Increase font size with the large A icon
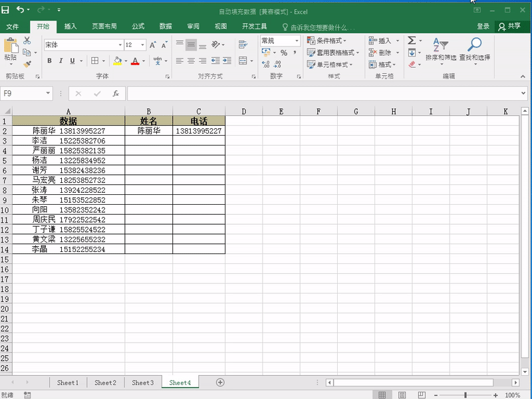 [153, 45]
